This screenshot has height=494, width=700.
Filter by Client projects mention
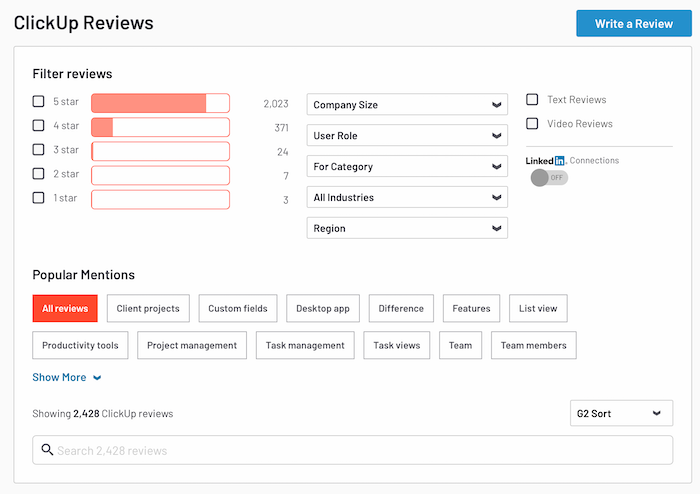coord(148,308)
